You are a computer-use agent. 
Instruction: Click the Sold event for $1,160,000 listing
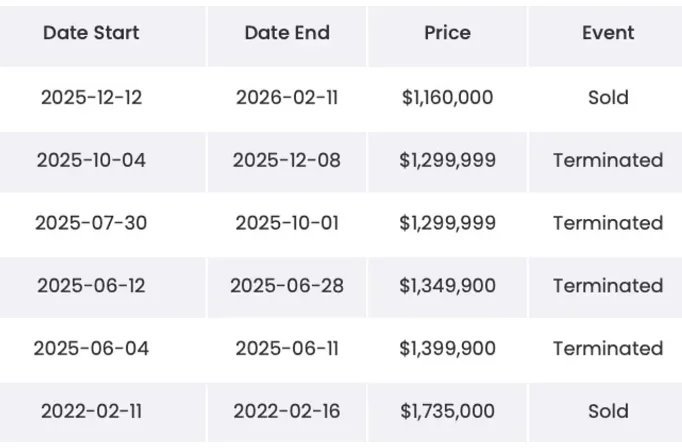click(x=608, y=98)
